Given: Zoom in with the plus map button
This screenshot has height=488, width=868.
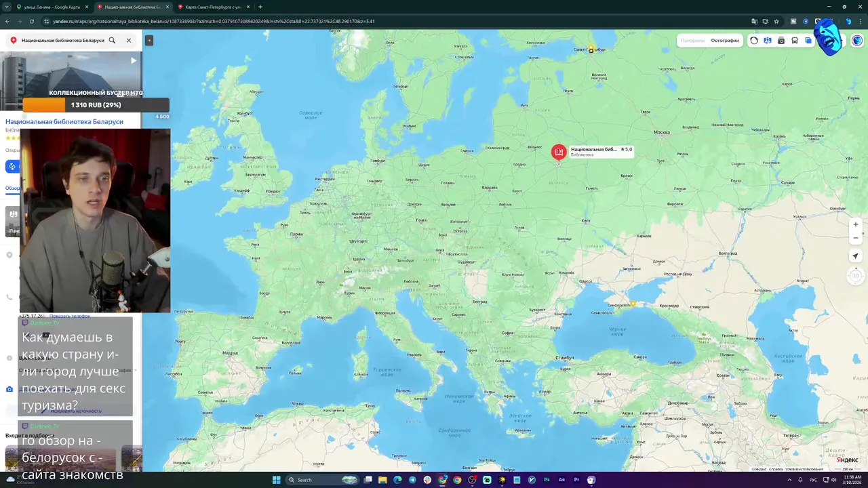Looking at the screenshot, I should point(856,224).
